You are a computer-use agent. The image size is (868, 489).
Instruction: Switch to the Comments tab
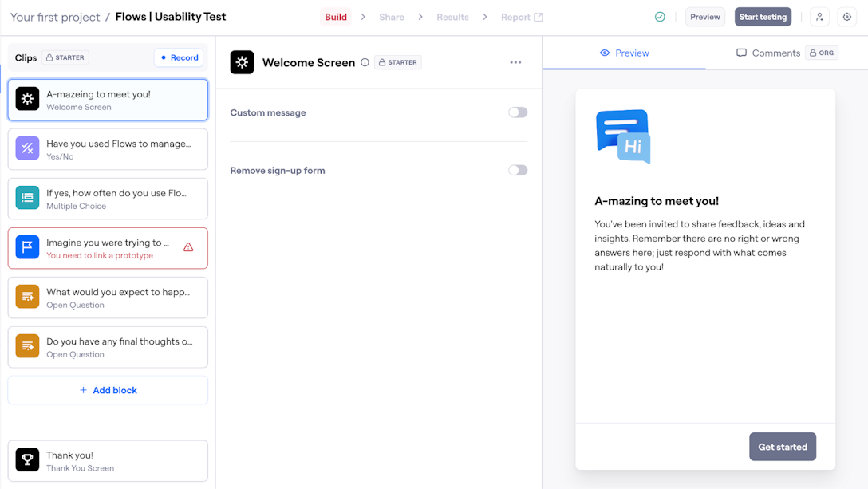(x=768, y=53)
